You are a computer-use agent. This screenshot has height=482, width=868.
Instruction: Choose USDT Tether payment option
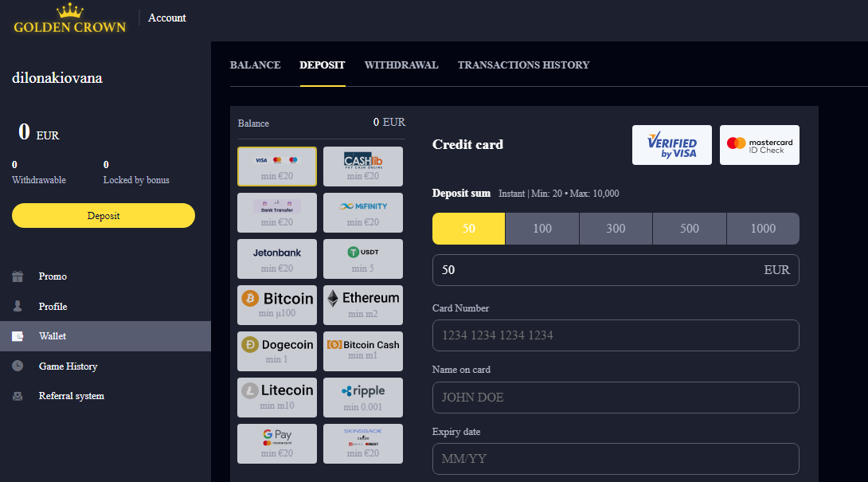pyautogui.click(x=363, y=259)
